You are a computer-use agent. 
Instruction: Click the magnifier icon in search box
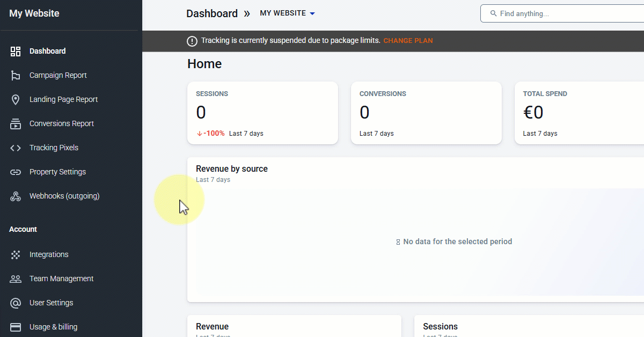click(x=493, y=14)
